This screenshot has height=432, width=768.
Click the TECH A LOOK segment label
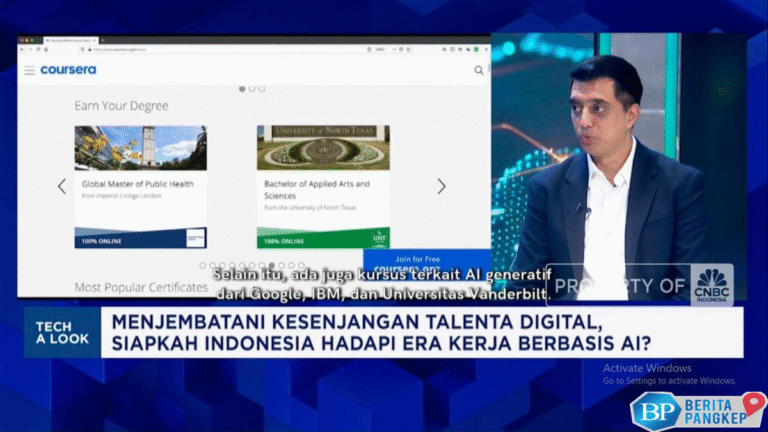point(62,333)
